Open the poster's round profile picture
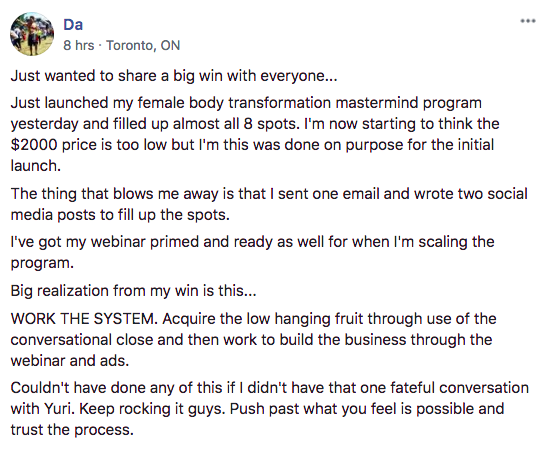 [x=32, y=34]
